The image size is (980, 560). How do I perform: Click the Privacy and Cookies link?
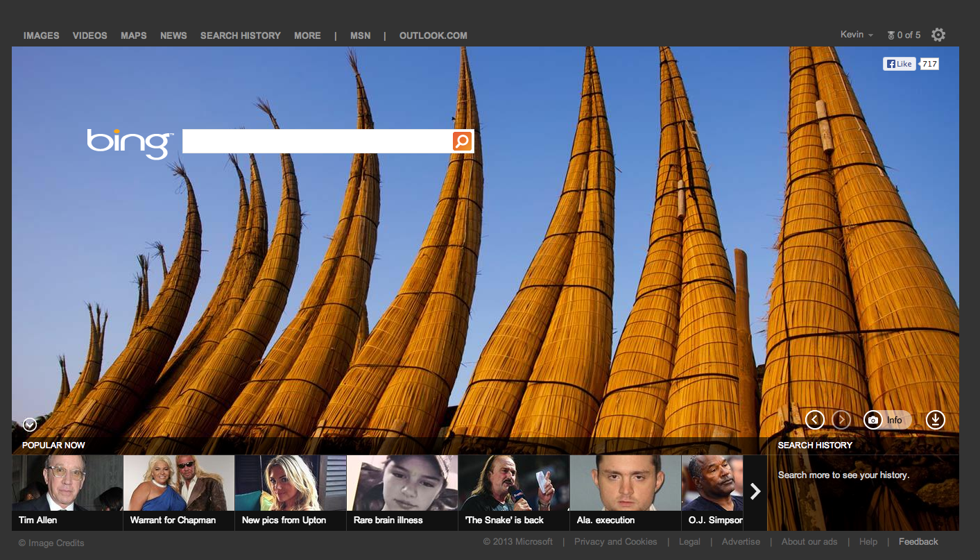(615, 541)
